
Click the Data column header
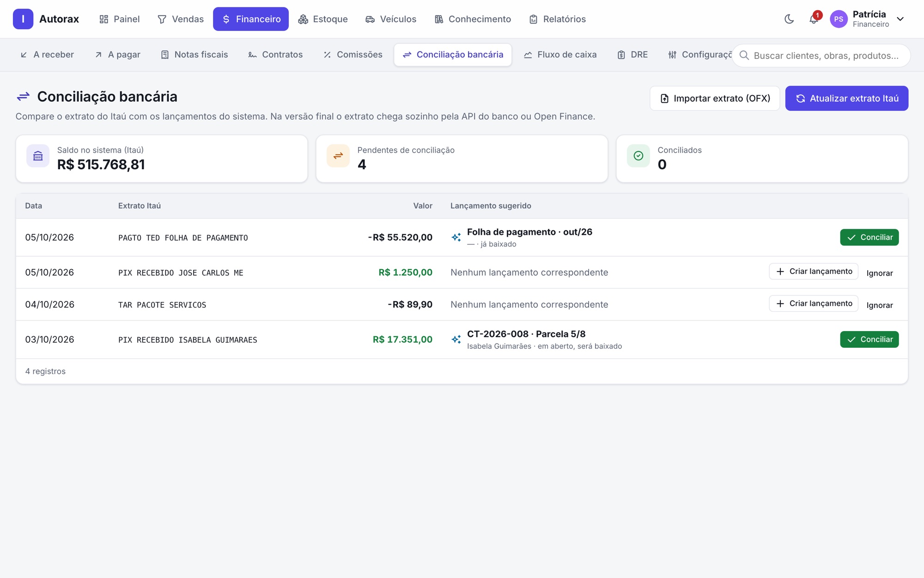[34, 206]
